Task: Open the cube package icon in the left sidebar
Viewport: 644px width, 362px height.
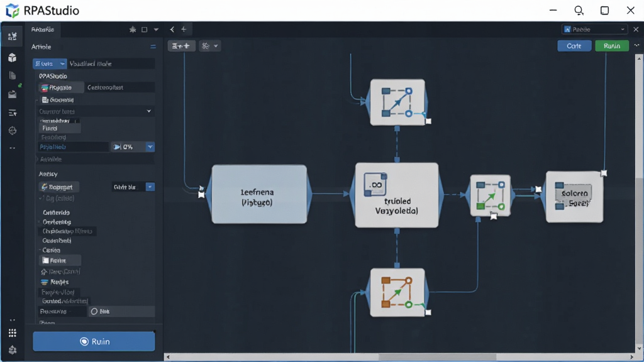Action: pos(13,58)
